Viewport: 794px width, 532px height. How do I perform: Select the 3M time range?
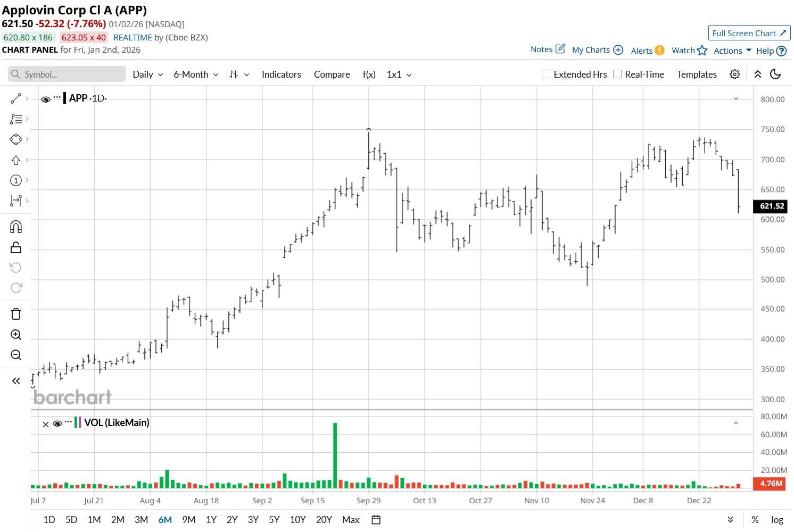141,520
